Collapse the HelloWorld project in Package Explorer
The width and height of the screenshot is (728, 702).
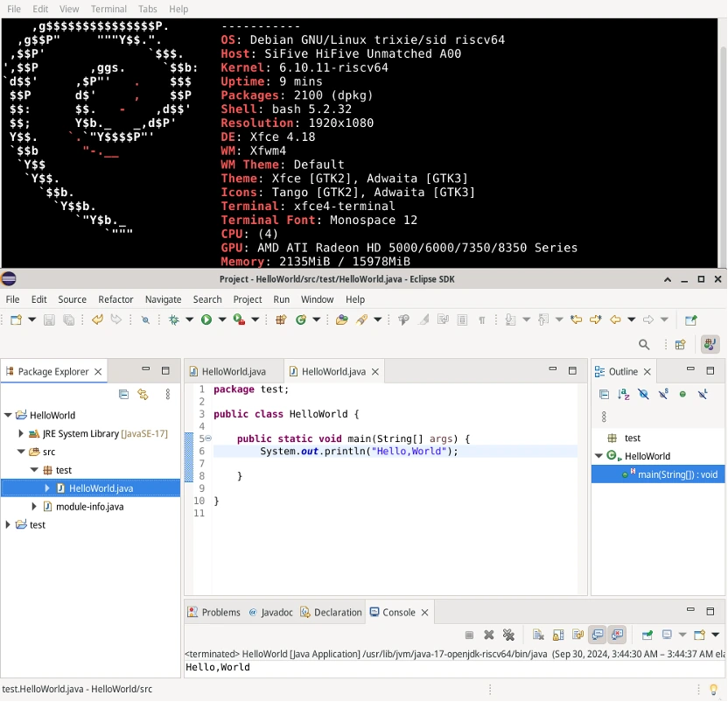point(8,416)
